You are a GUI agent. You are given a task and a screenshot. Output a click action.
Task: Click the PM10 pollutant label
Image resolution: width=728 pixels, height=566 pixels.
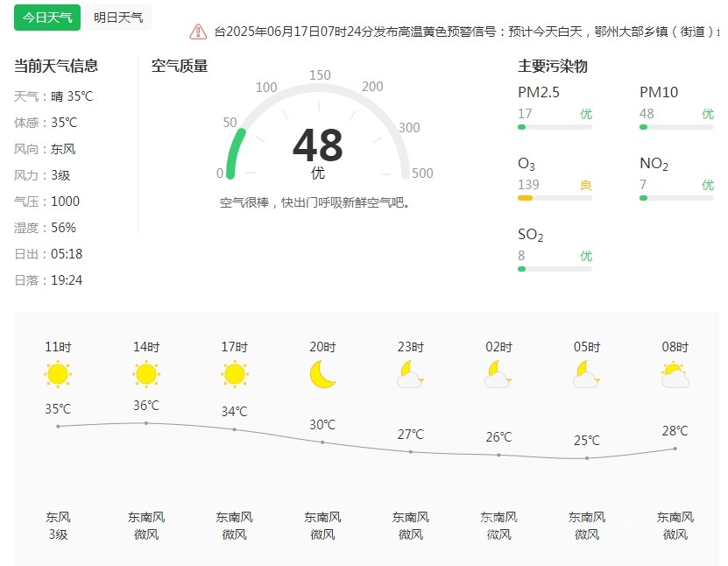659,92
